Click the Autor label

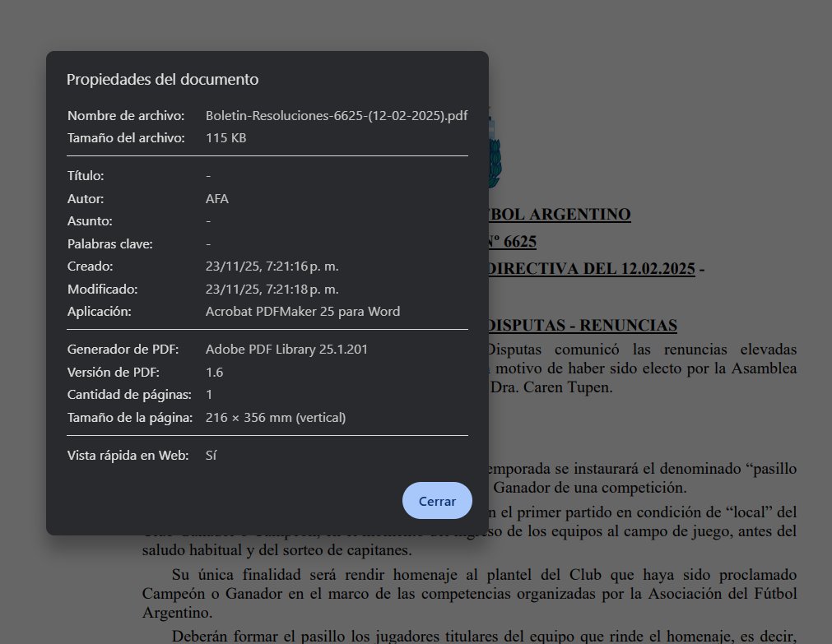[x=86, y=199]
